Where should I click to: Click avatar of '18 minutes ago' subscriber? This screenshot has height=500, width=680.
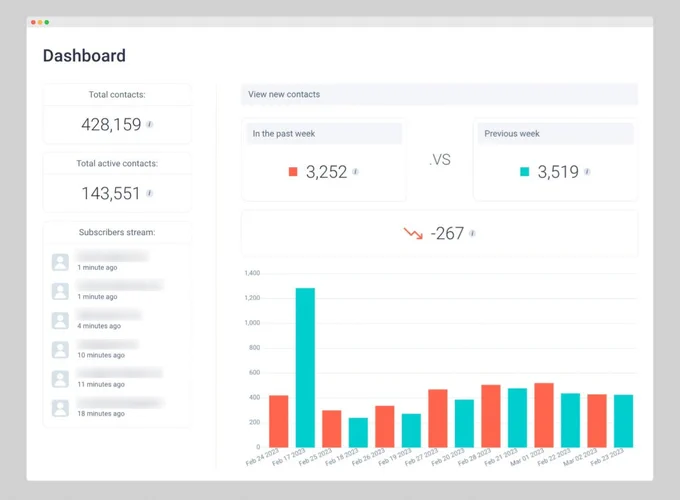60,408
